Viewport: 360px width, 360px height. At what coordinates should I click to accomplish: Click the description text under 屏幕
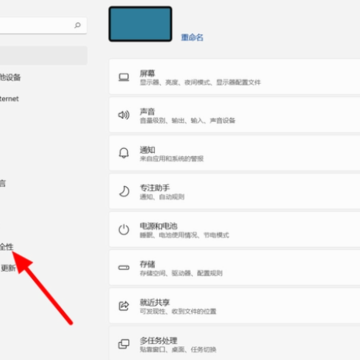200,82
